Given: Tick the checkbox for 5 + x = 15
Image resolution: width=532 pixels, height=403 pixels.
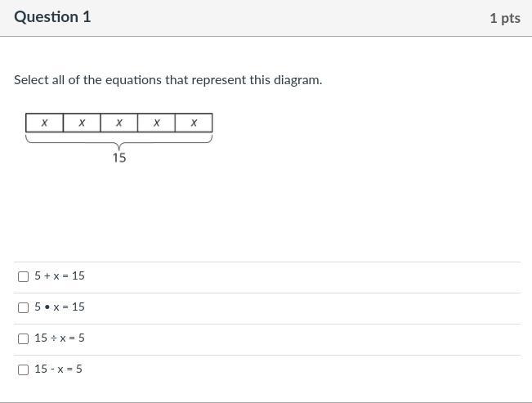Looking at the screenshot, I should click(23, 276).
